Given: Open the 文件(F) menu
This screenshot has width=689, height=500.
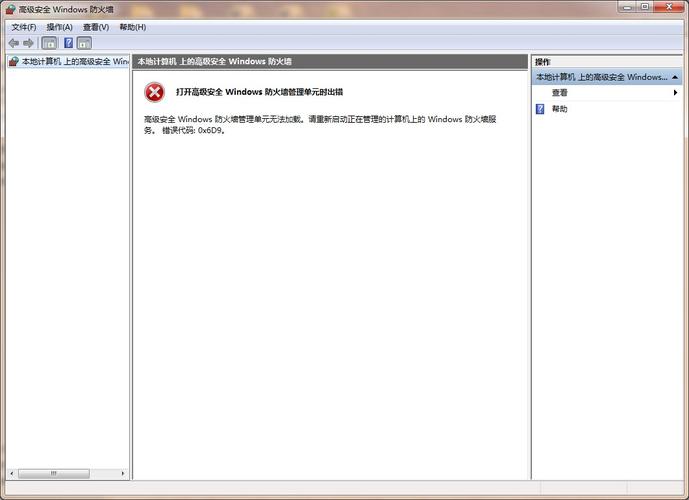Looking at the screenshot, I should pos(24,27).
